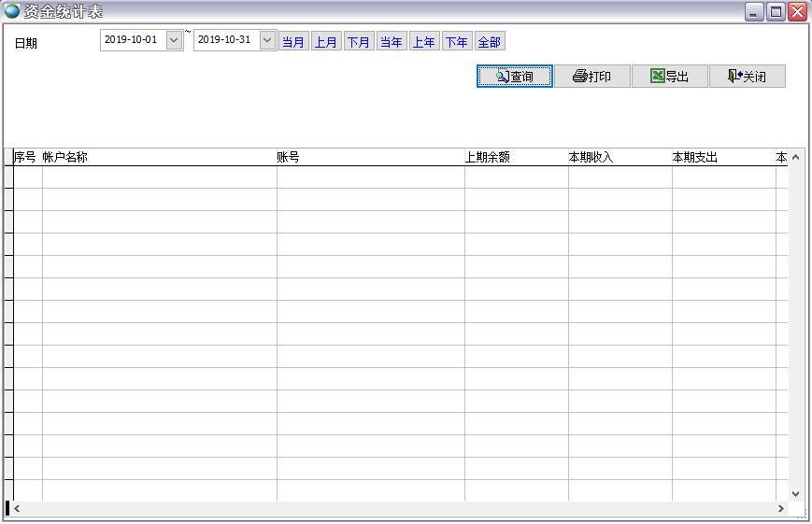
Task: Click the start date field 2019-10-01
Action: [132, 40]
